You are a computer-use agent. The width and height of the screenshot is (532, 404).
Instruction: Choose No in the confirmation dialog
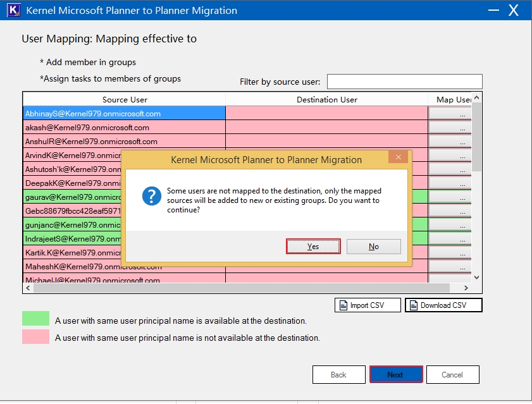(374, 247)
